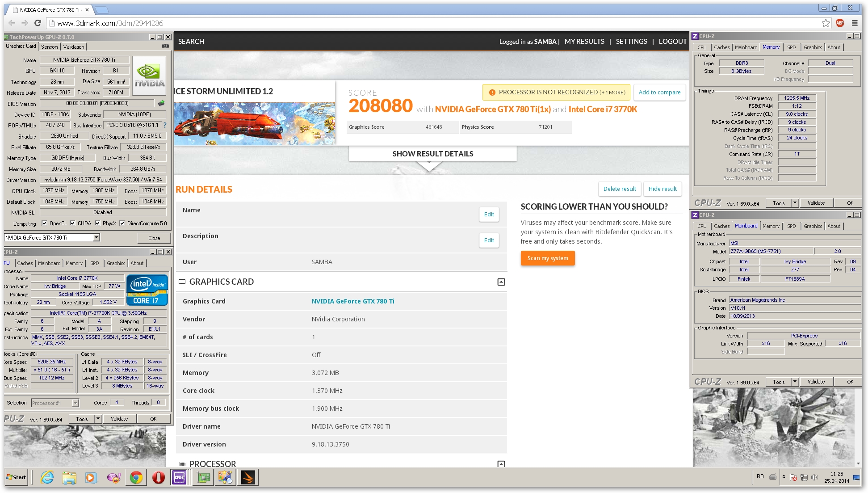This screenshot has height=493, width=868.
Task: Switch to CPU-Z on the taskbar
Action: [179, 478]
